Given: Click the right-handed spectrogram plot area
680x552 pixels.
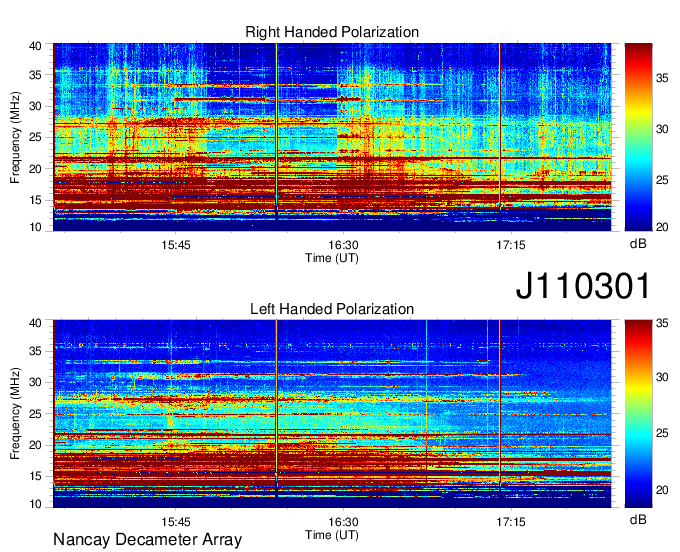Looking at the screenshot, I should point(332,137).
